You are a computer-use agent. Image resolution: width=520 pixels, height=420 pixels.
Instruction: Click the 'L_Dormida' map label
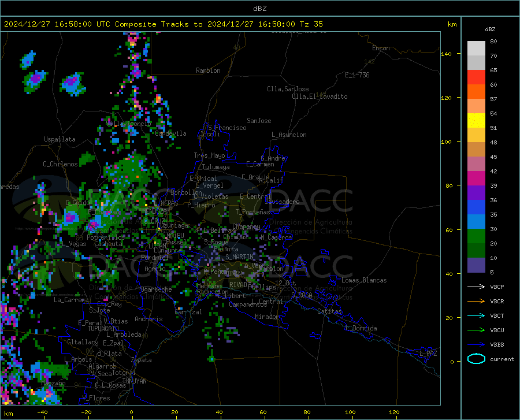[x=361, y=328]
